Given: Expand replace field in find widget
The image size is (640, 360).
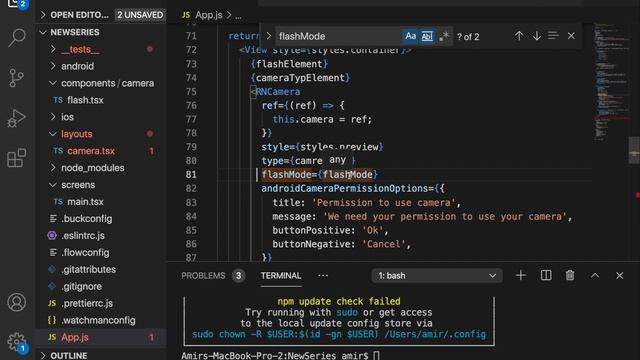Looking at the screenshot, I should pos(269,36).
